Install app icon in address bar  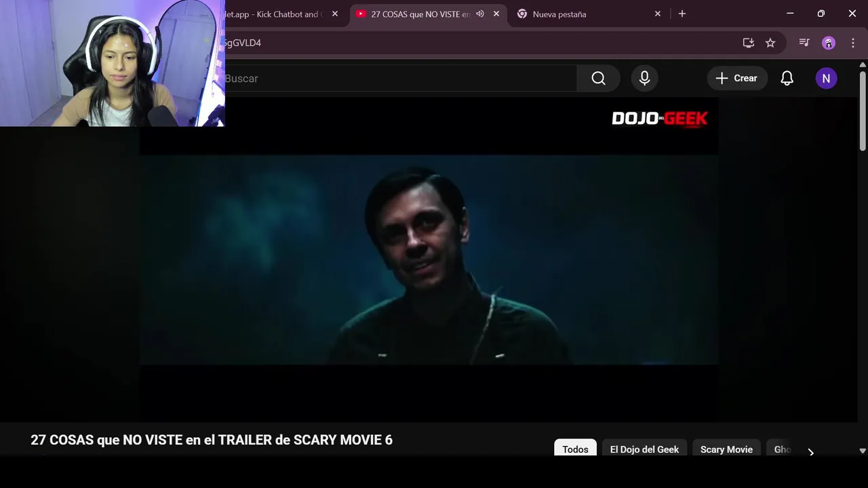click(x=749, y=43)
